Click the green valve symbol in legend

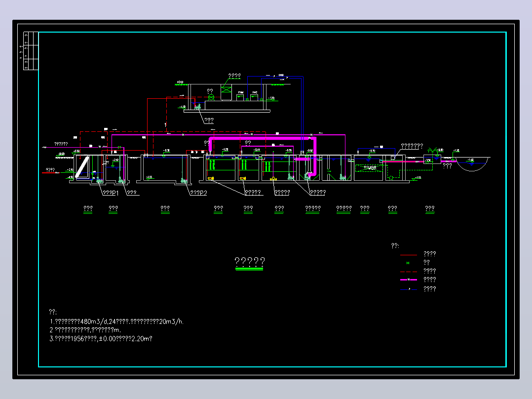pos(408,263)
